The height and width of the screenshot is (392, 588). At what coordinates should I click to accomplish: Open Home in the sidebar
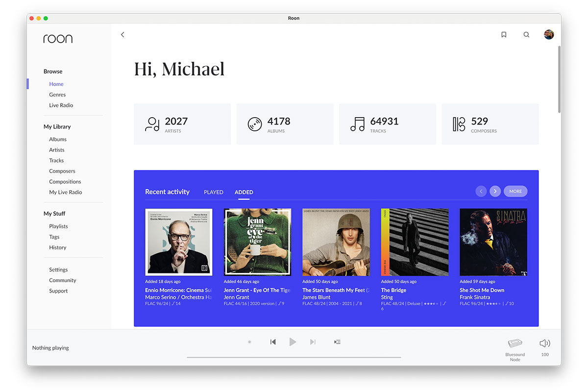point(56,84)
